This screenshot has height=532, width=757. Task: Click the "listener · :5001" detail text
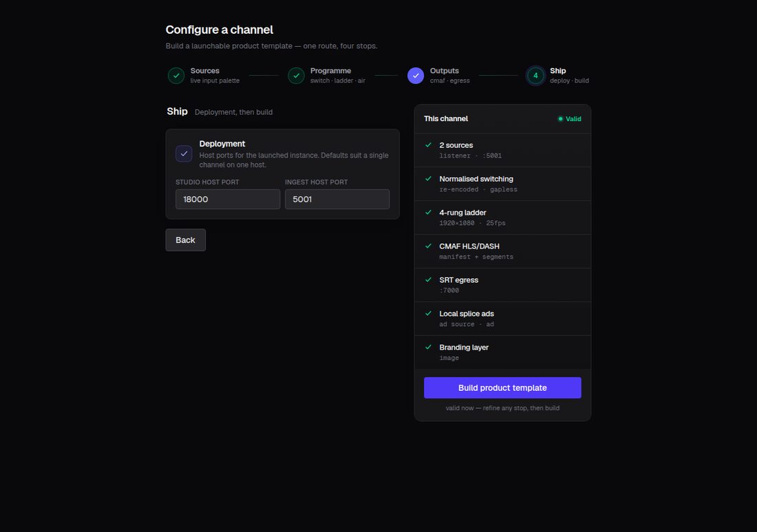[470, 156]
